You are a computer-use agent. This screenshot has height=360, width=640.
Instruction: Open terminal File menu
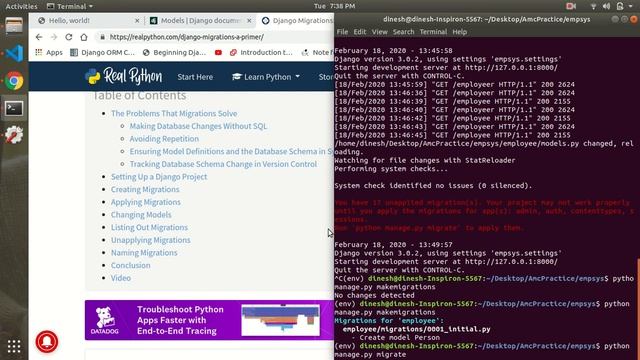pyautogui.click(x=342, y=32)
